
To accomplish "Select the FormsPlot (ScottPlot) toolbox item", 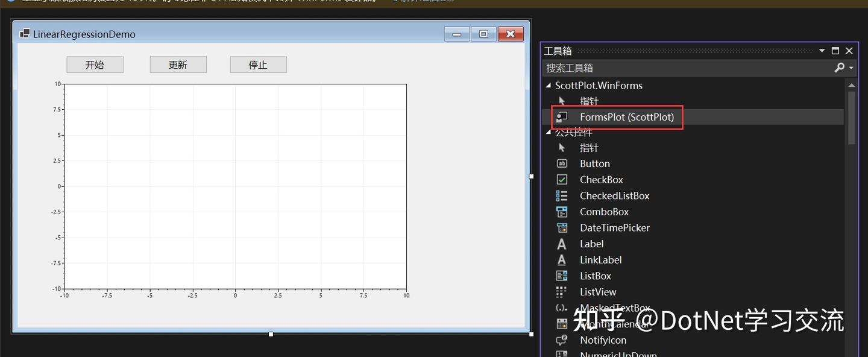I will [x=693, y=117].
